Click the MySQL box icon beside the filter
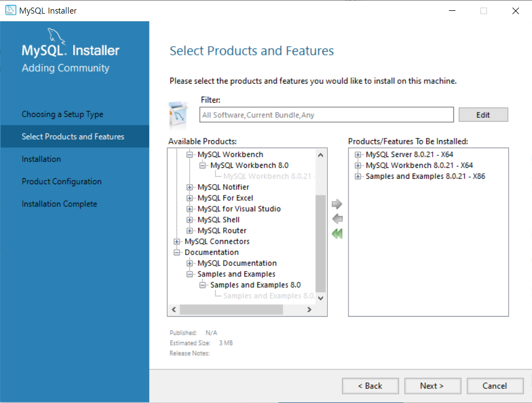 coord(179,115)
